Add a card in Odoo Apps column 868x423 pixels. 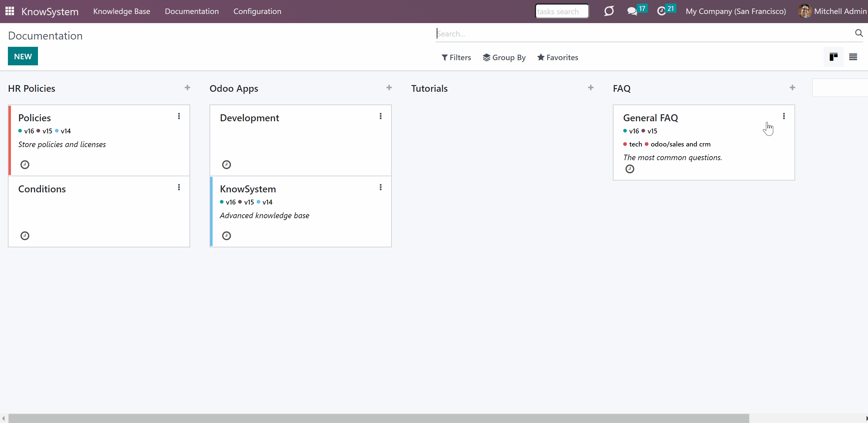(389, 88)
